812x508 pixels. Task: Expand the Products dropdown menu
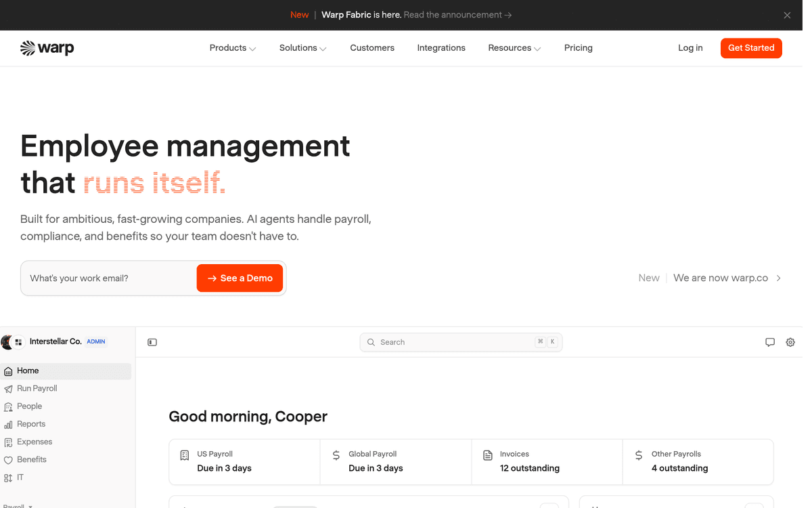pos(233,48)
